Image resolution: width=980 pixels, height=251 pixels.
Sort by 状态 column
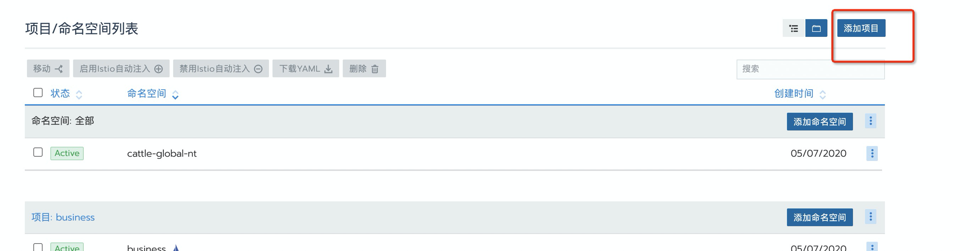(60, 94)
